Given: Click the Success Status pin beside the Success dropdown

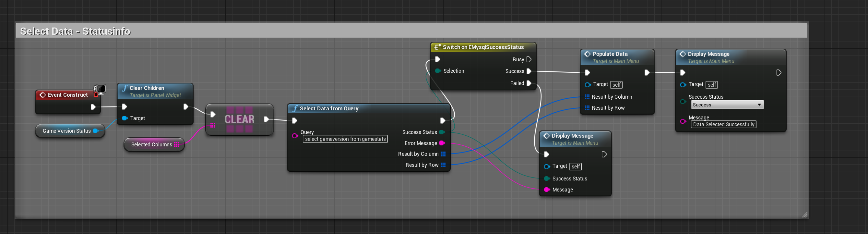Looking at the screenshot, I should 683,101.
